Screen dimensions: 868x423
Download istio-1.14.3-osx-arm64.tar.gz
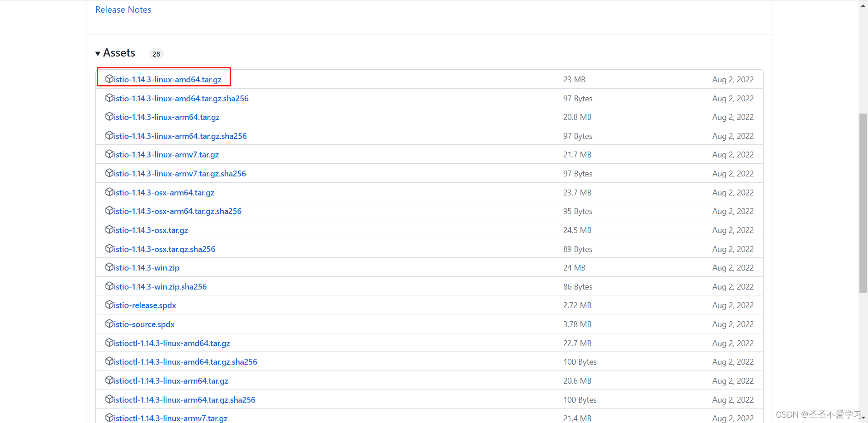[x=164, y=192]
